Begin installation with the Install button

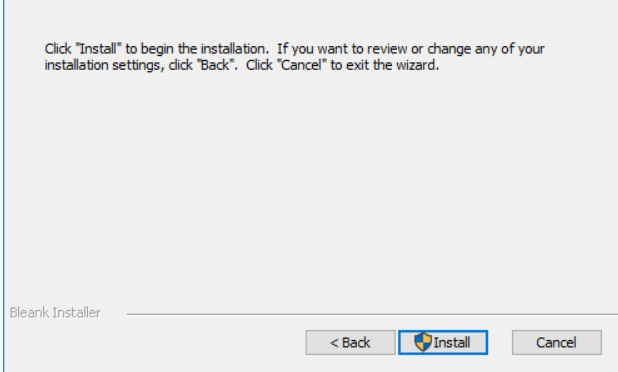[x=443, y=342]
